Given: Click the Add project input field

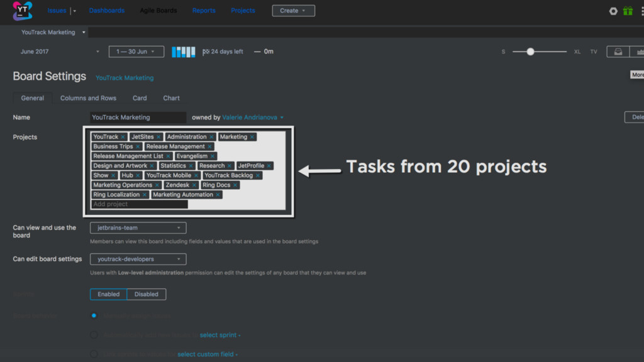Looking at the screenshot, I should [140, 204].
